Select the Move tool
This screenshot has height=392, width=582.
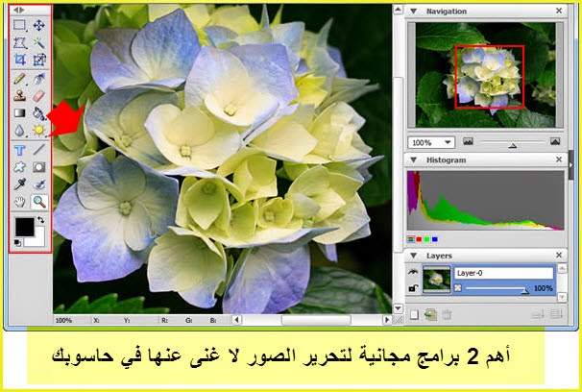(39, 26)
